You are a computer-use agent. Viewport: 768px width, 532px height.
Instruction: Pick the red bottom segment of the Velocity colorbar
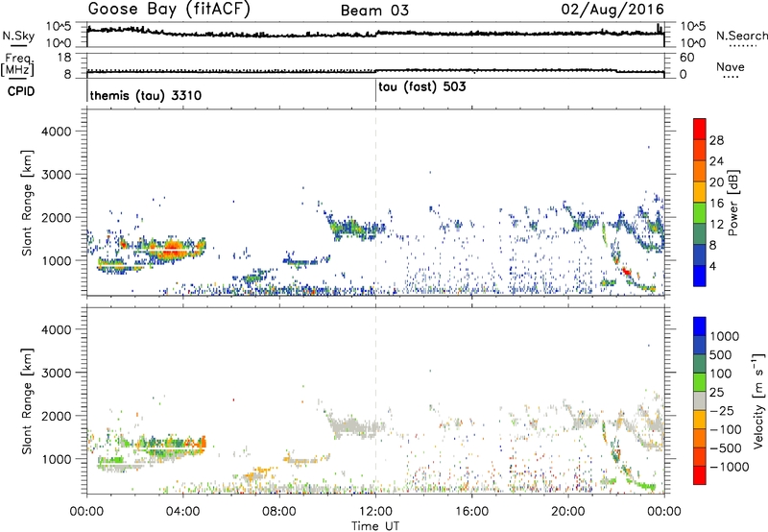tap(700, 475)
